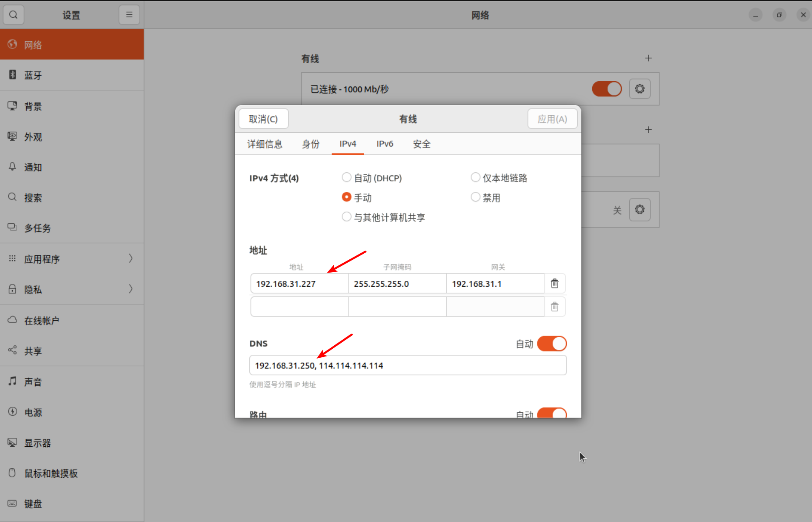The height and width of the screenshot is (522, 812).
Task: Open 键盘 settings in sidebar
Action: pos(72,504)
